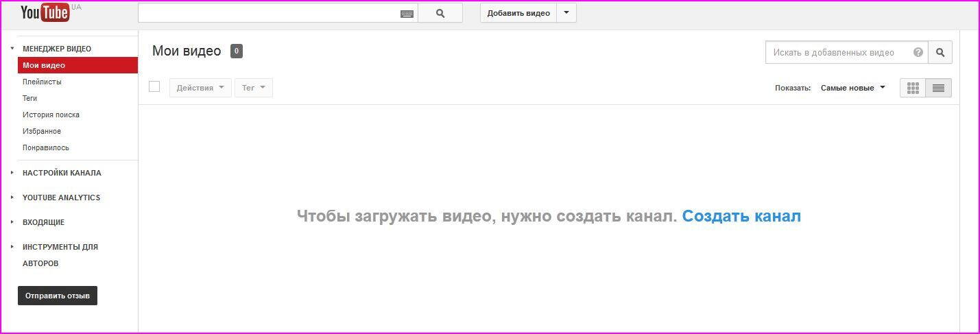The width and height of the screenshot is (980, 334).
Task: Click the top magnifier search button
Action: click(x=440, y=13)
